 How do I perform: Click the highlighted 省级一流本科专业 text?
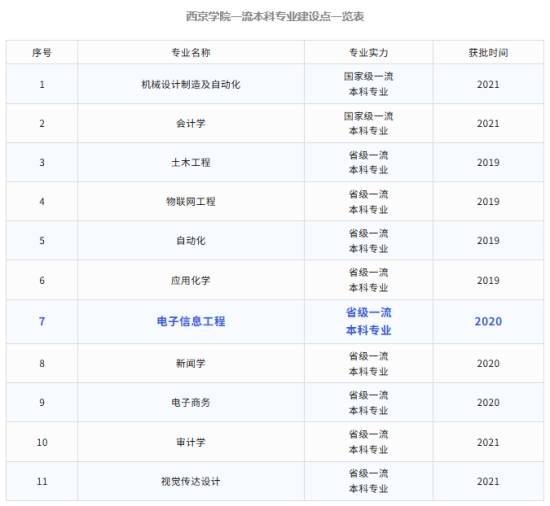pos(369,321)
